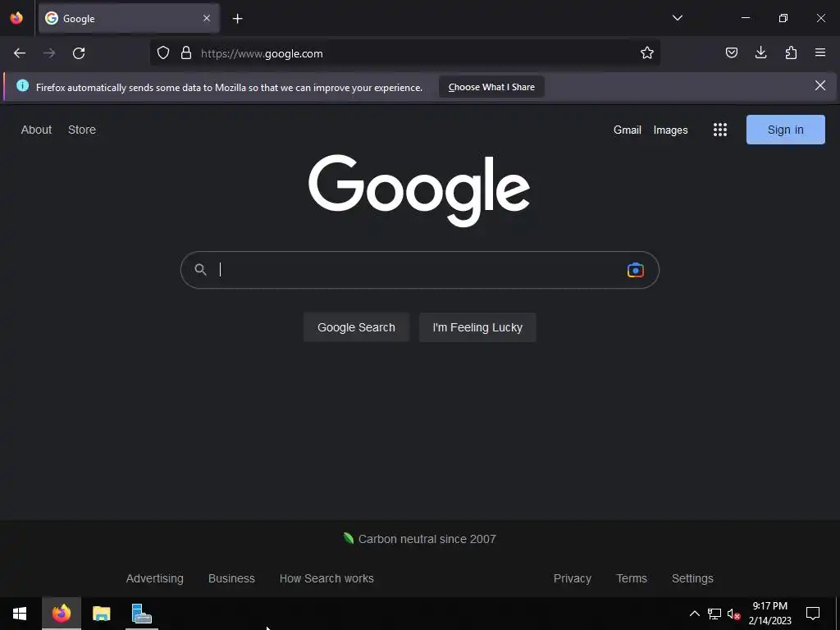Viewport: 840px width, 630px height.
Task: Select the Google tab
Action: point(129,18)
